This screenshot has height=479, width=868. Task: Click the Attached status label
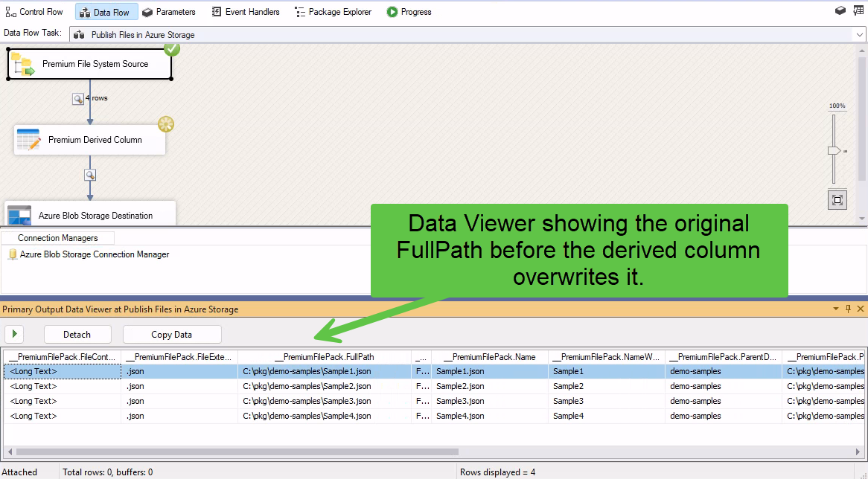(20, 472)
